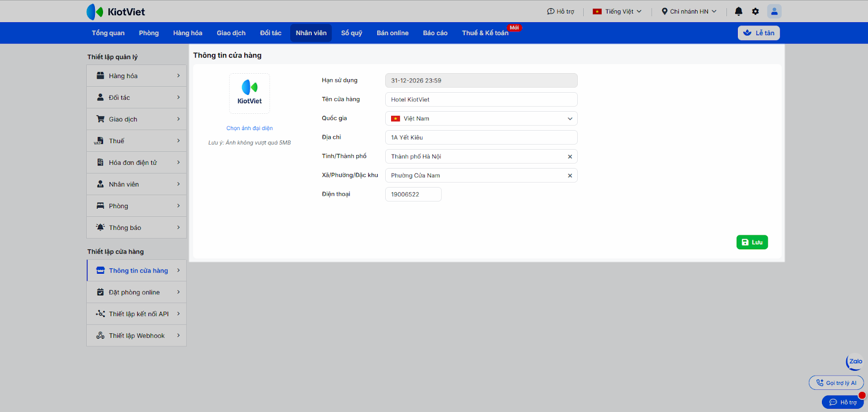Click the Thiết lập Webhook icon
Image resolution: width=868 pixels, height=412 pixels.
[100, 336]
